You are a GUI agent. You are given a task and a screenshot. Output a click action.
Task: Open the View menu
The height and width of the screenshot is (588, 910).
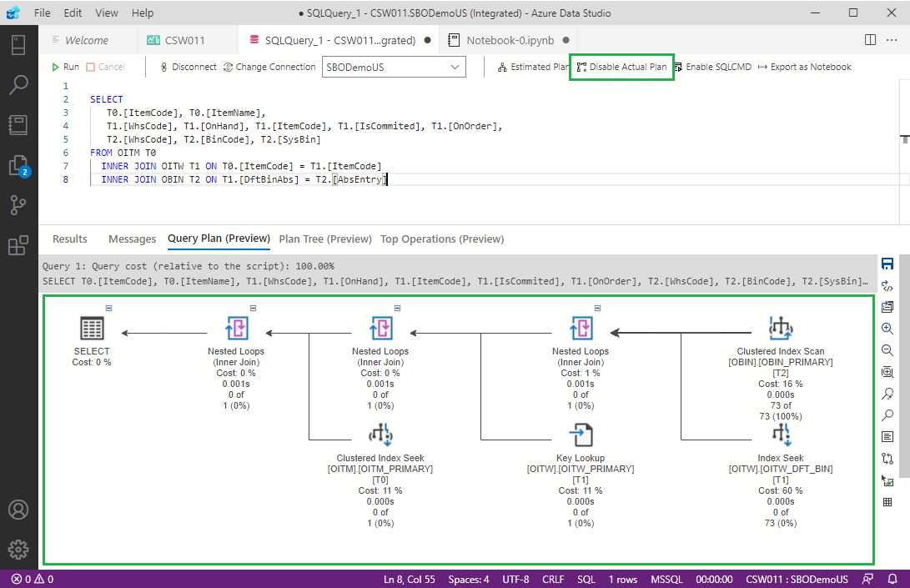(x=106, y=13)
